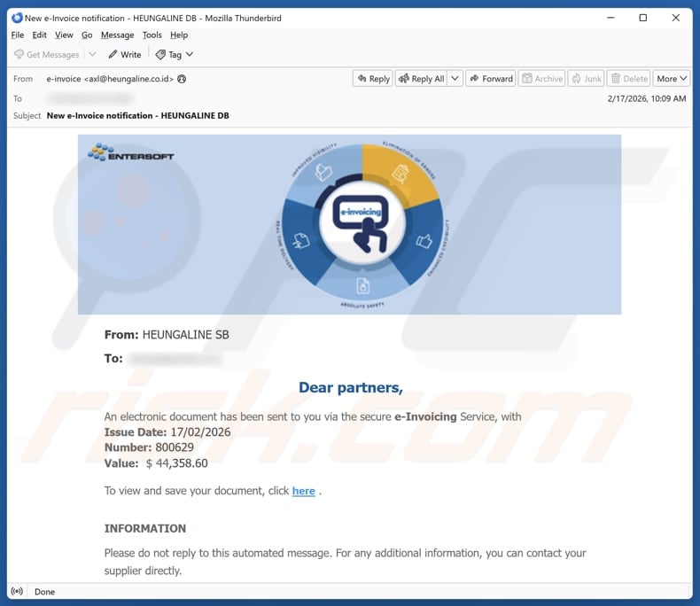Minimize the Thunderbird window

coord(611,18)
